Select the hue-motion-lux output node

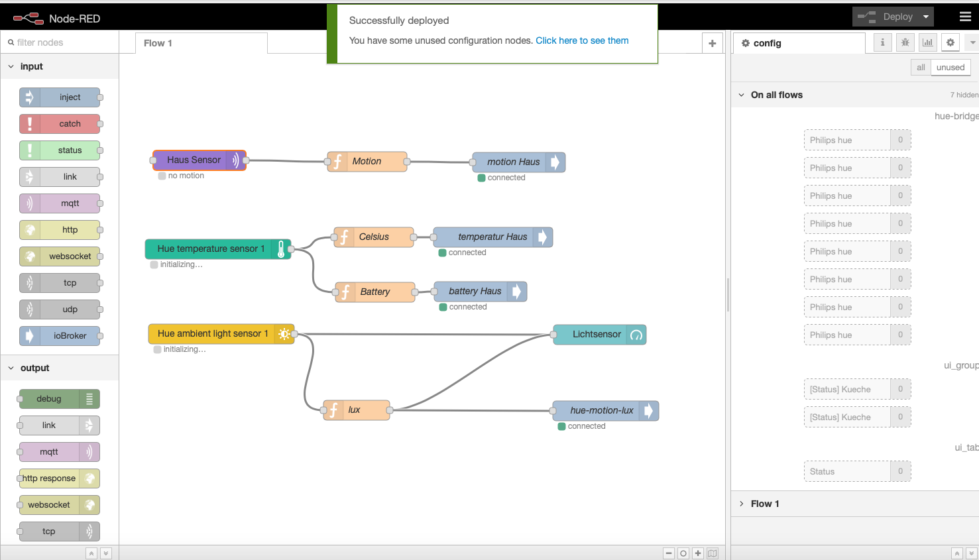pyautogui.click(x=606, y=411)
